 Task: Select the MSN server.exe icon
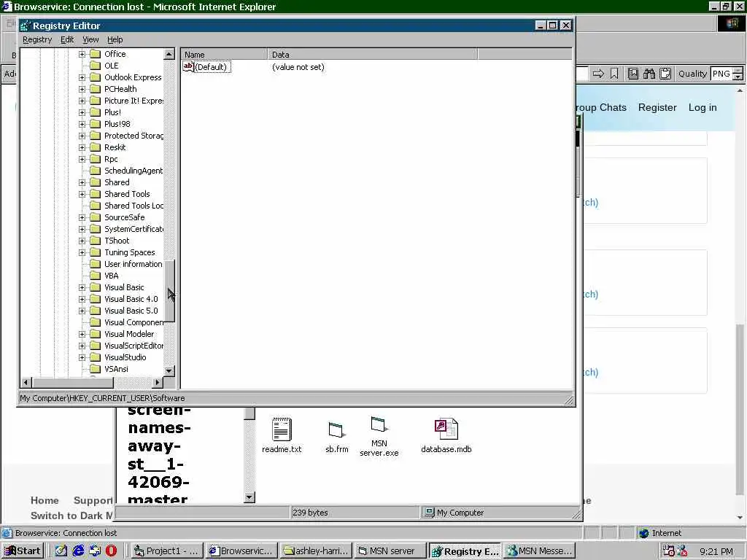coord(379,424)
